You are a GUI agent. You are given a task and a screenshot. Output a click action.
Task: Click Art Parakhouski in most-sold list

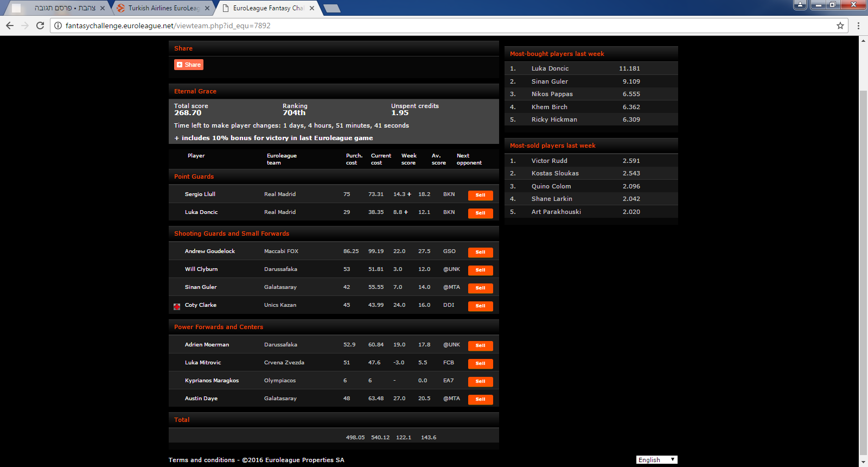556,212
